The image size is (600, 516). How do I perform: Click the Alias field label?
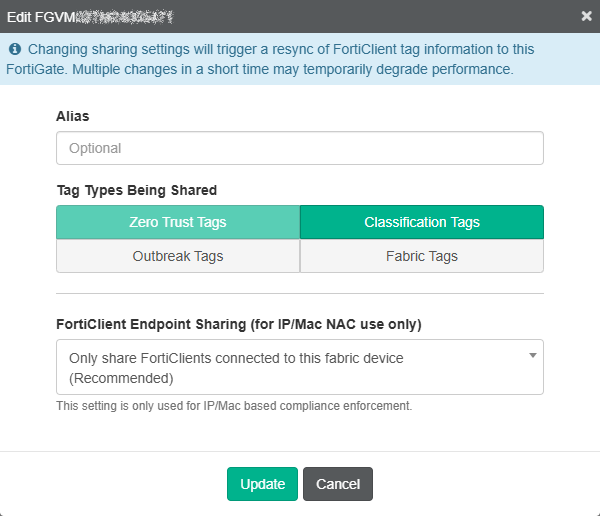point(73,116)
